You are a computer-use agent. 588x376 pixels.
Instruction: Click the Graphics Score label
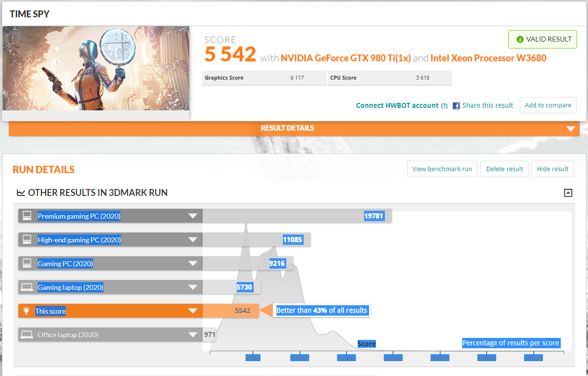pyautogui.click(x=224, y=78)
